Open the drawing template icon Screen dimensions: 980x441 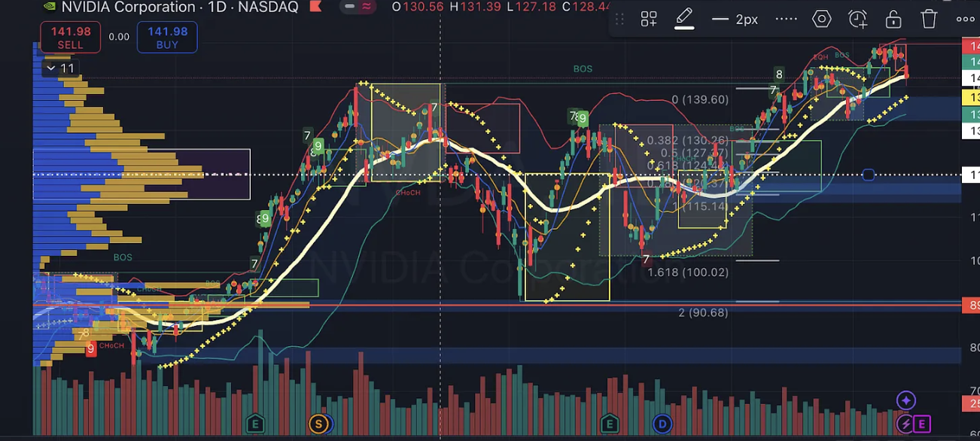(649, 19)
